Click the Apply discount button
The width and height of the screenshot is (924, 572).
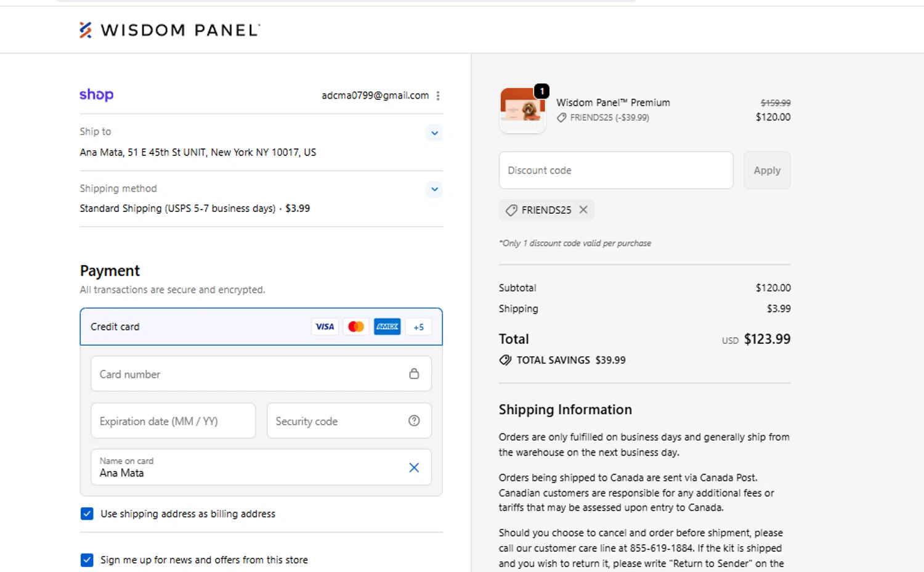click(767, 170)
